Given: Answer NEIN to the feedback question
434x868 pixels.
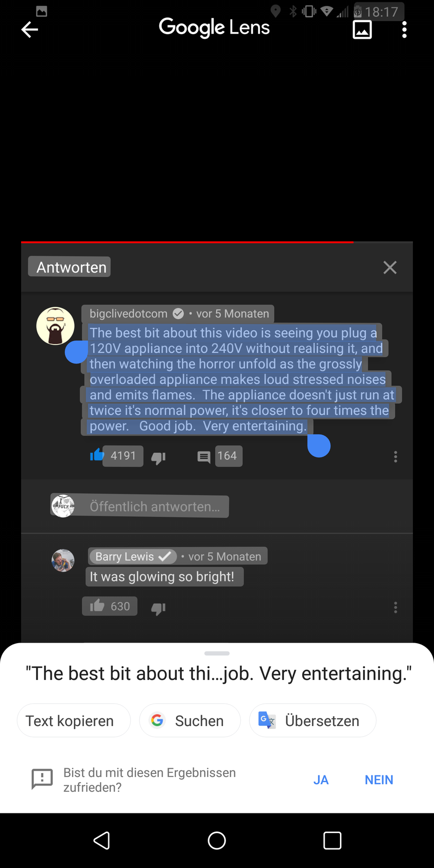Looking at the screenshot, I should coord(379,780).
